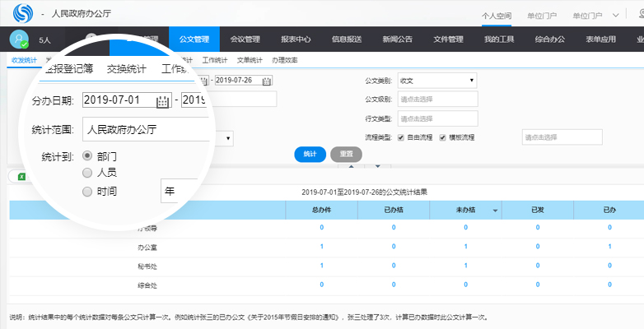Open the user avatar profile

(20, 39)
